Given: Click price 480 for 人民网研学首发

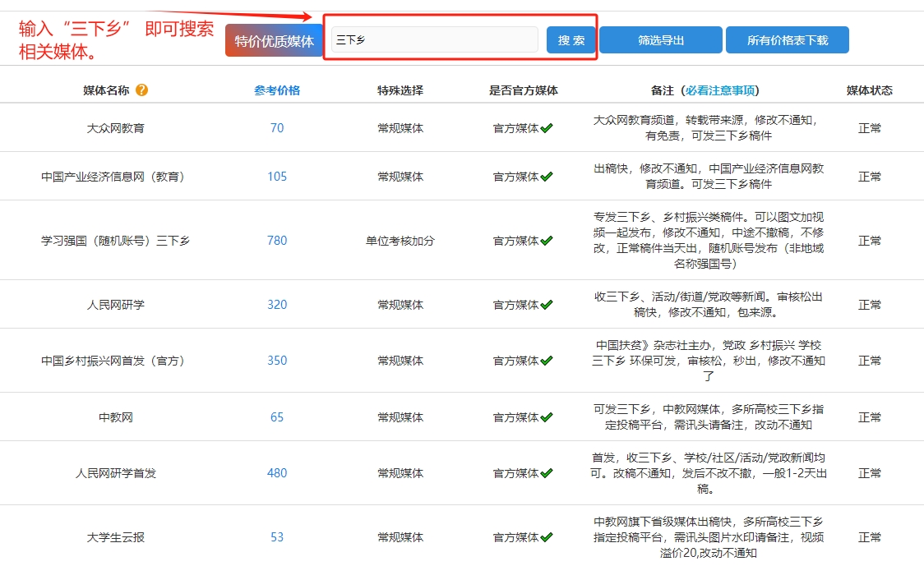Looking at the screenshot, I should coord(277,473).
